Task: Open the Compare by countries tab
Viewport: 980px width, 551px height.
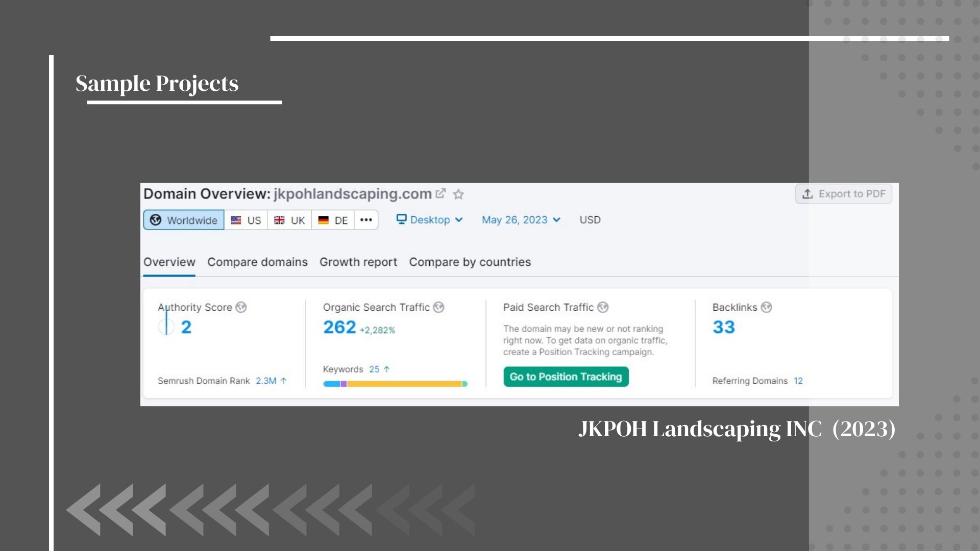Action: point(470,262)
